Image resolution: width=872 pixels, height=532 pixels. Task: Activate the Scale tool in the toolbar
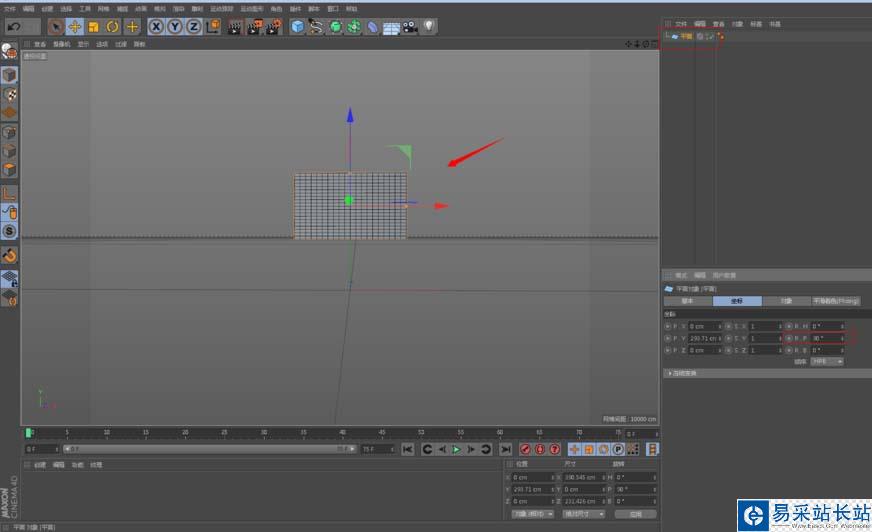click(93, 27)
